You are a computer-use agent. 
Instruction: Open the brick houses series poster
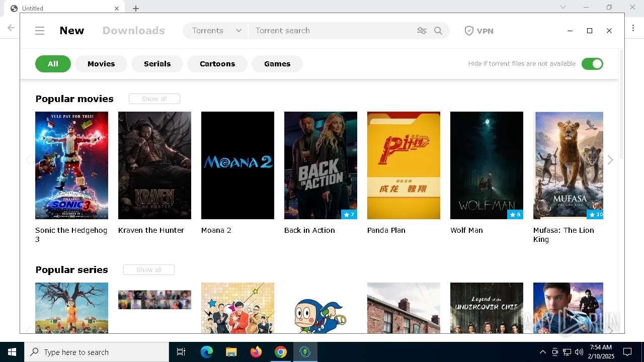point(404,308)
